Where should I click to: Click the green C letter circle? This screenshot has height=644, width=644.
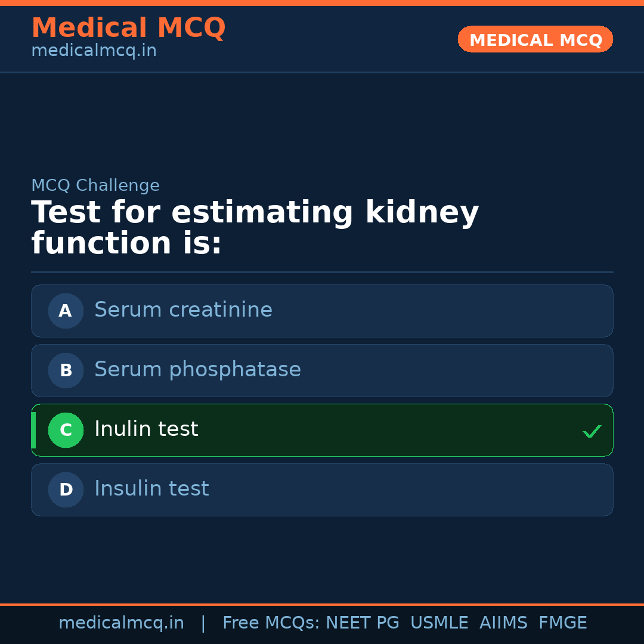66,430
